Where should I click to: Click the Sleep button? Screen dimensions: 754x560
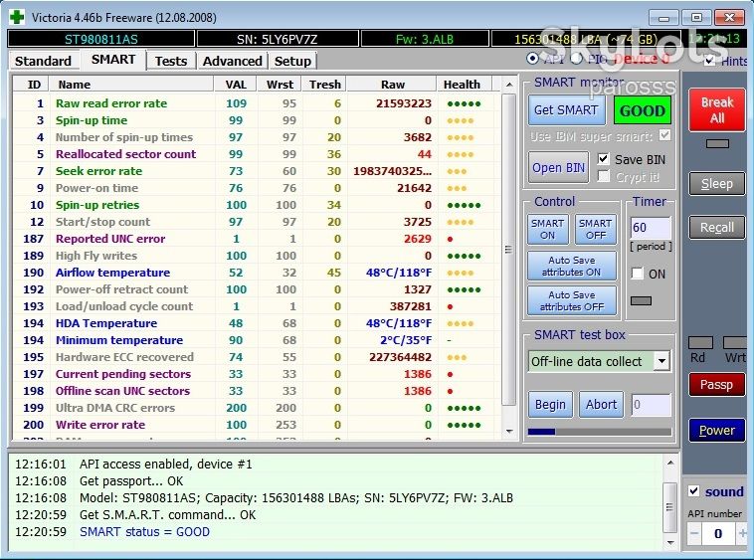pyautogui.click(x=717, y=184)
